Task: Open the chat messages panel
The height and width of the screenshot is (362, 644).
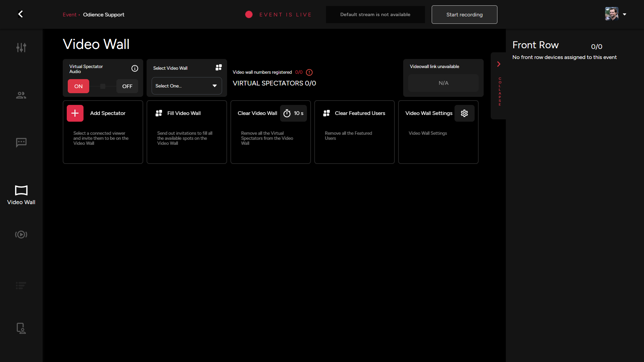Action: [21, 142]
